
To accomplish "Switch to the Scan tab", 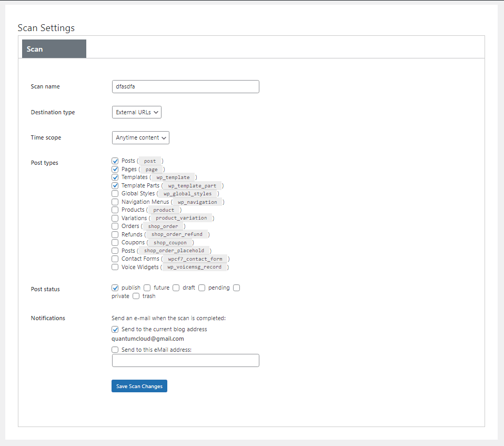I will (x=54, y=49).
